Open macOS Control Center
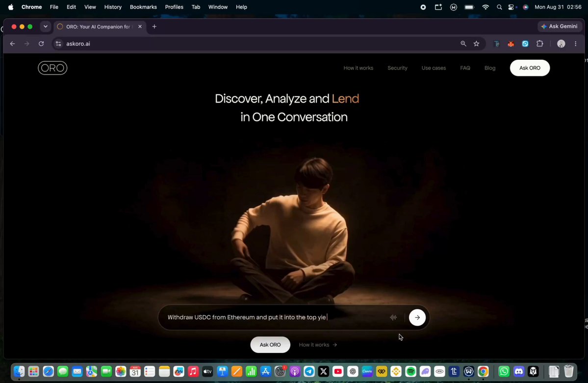Viewport: 588px width, 383px height. tap(511, 7)
